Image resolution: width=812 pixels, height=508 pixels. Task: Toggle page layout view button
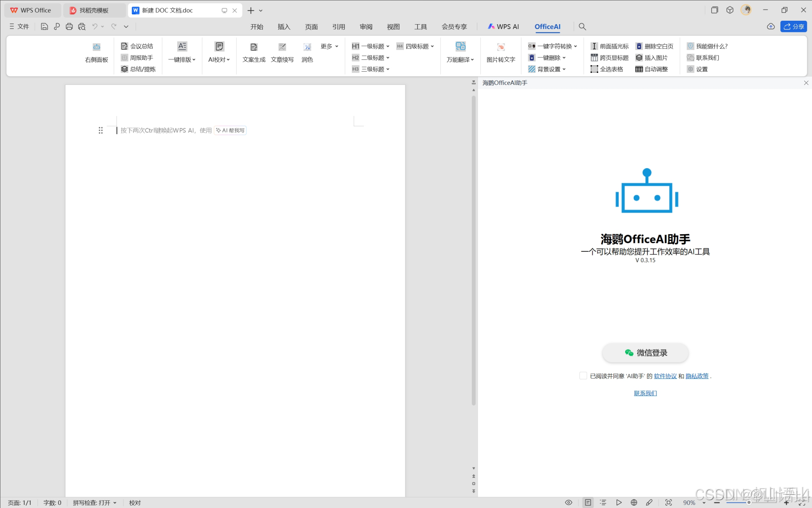588,503
